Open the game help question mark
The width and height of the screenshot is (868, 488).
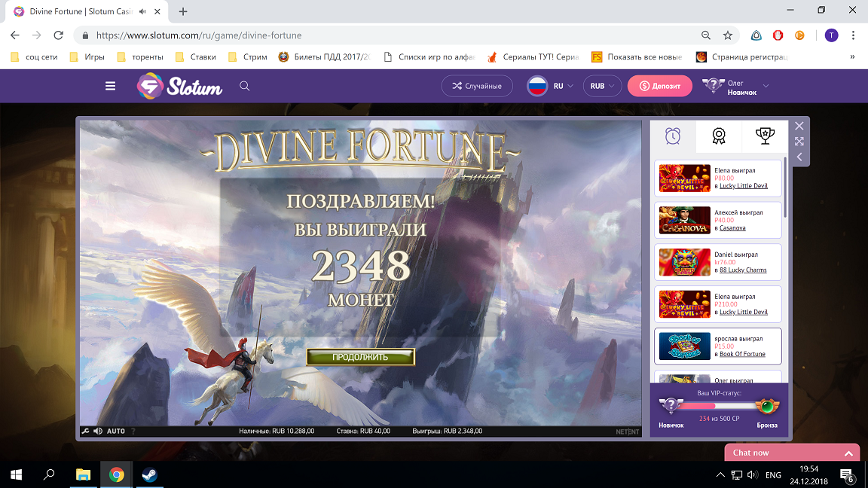pyautogui.click(x=133, y=431)
